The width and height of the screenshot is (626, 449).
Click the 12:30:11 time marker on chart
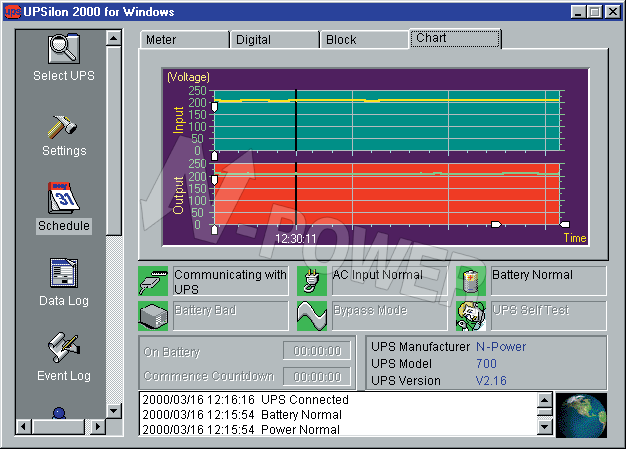click(x=296, y=238)
